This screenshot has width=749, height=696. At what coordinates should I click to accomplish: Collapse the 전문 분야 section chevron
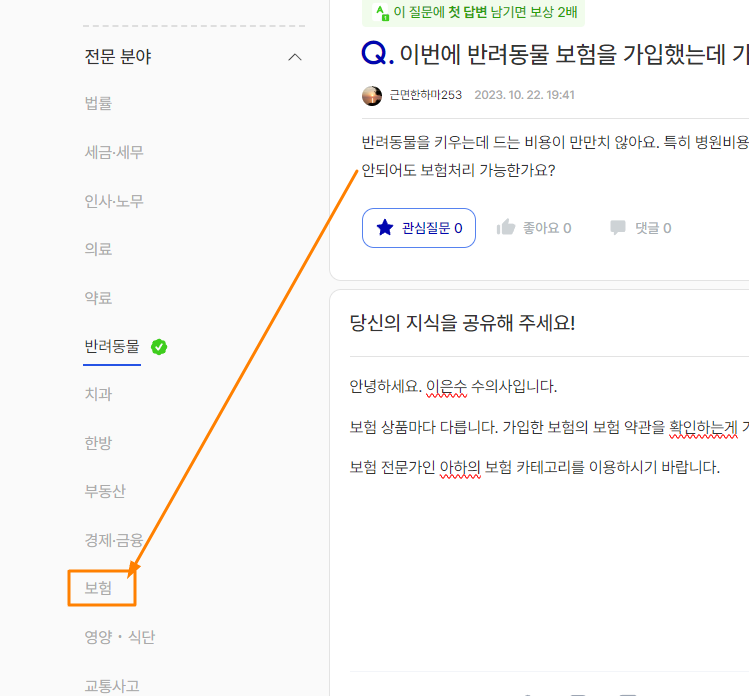(x=294, y=57)
